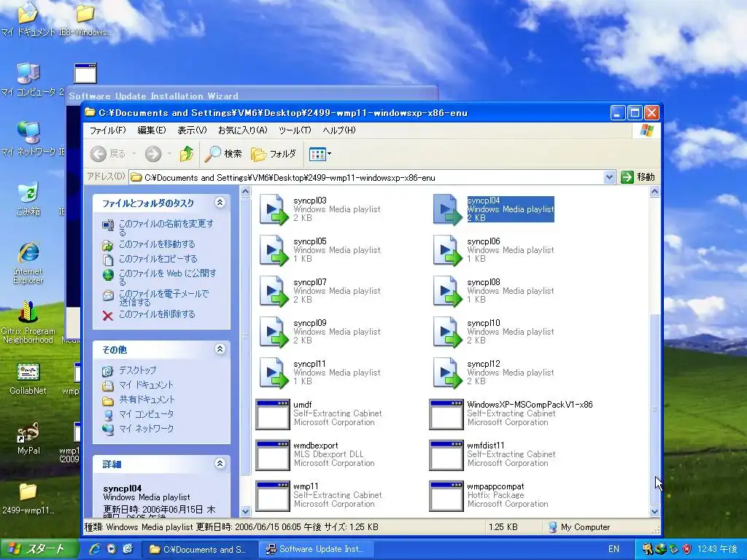The height and width of the screenshot is (560, 747).
Task: Select the syncpl06 playlist file icon
Action: tap(447, 250)
